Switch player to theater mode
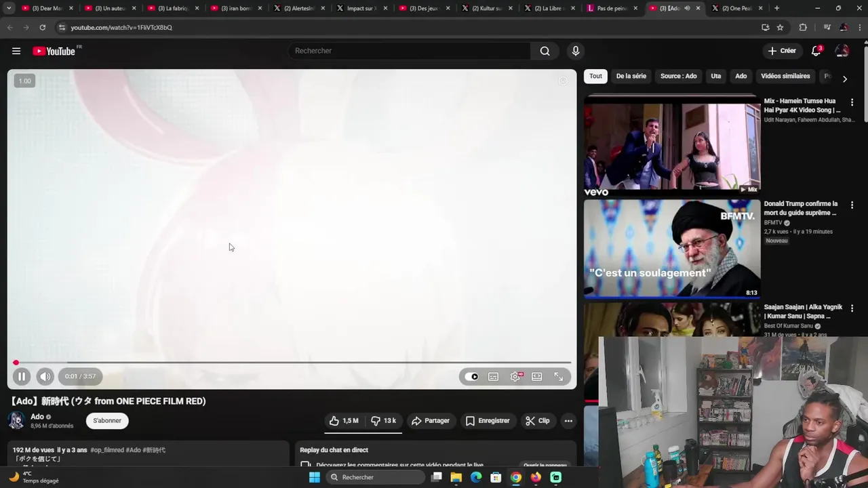 [536, 377]
